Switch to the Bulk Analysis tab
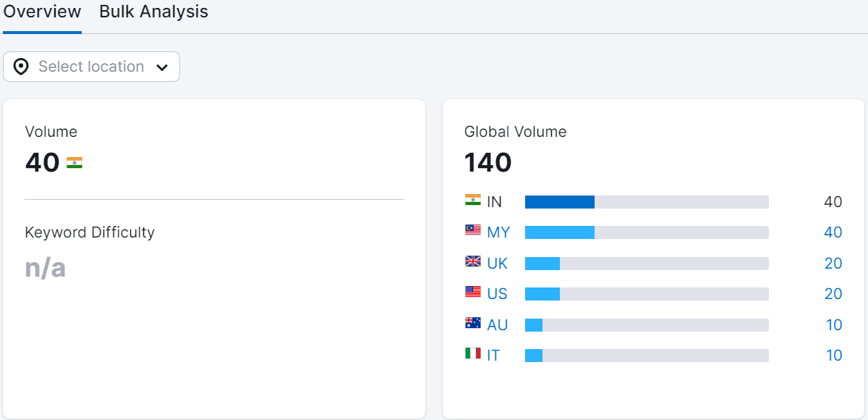This screenshot has height=420, width=868. 153,12
